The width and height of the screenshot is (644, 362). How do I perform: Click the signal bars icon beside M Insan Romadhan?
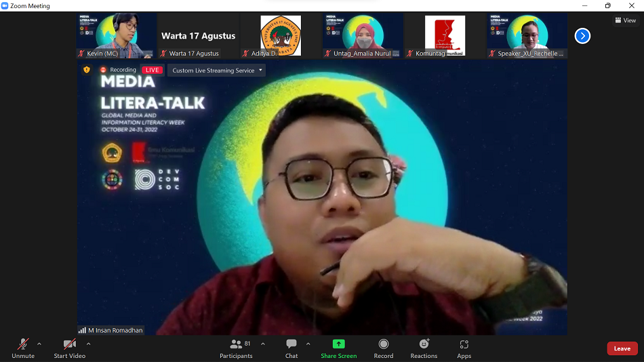click(82, 330)
